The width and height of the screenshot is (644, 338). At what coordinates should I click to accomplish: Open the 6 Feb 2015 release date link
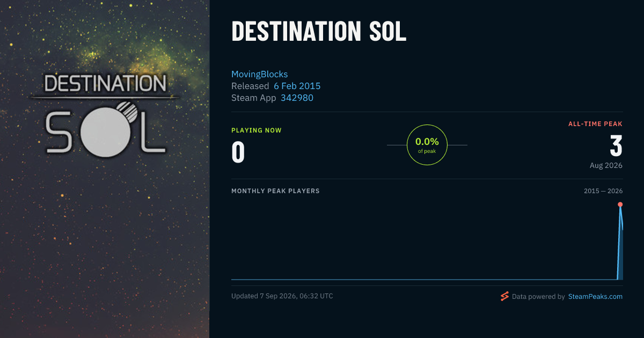(x=297, y=86)
